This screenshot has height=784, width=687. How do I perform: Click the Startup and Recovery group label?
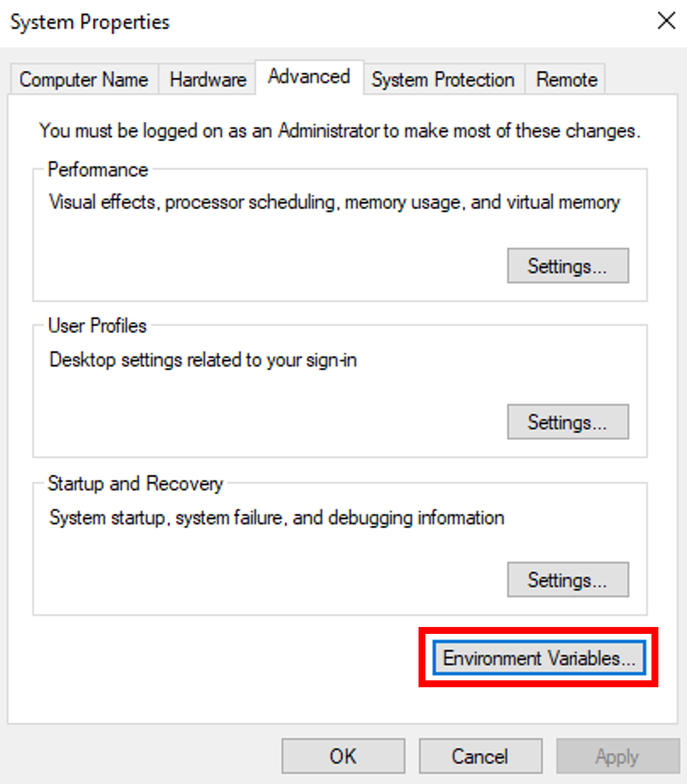(135, 483)
